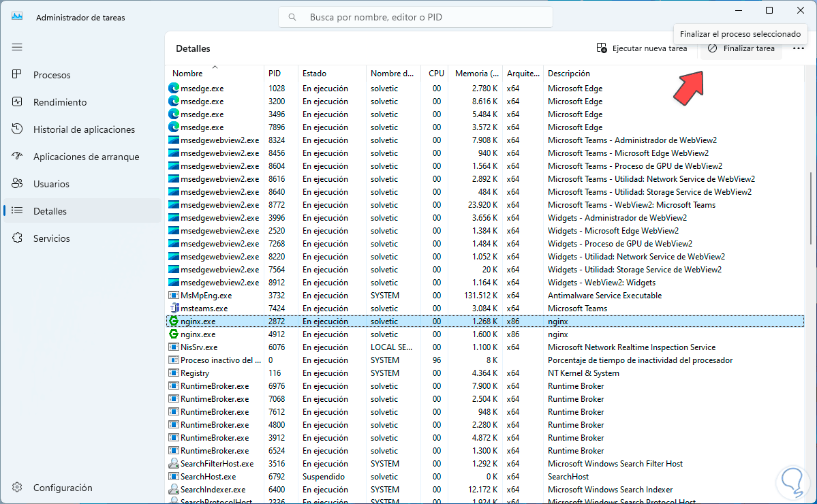
Task: Open Aplicaciones de arranque tab
Action: [82, 157]
